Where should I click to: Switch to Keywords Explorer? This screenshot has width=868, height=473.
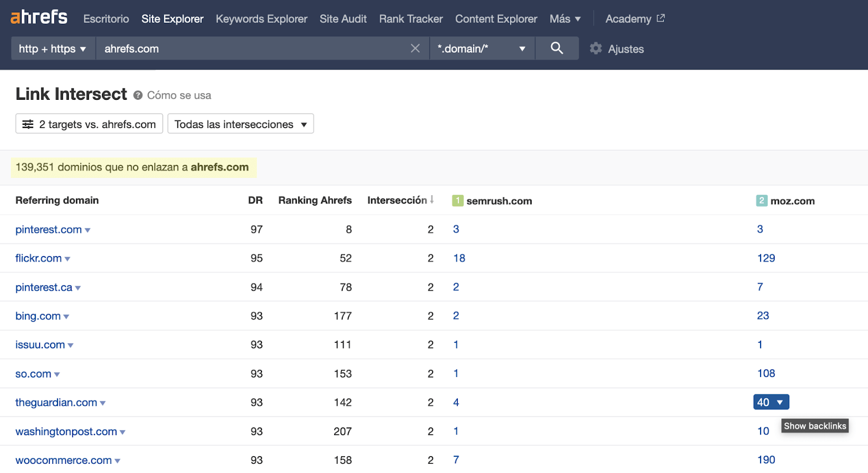tap(261, 19)
